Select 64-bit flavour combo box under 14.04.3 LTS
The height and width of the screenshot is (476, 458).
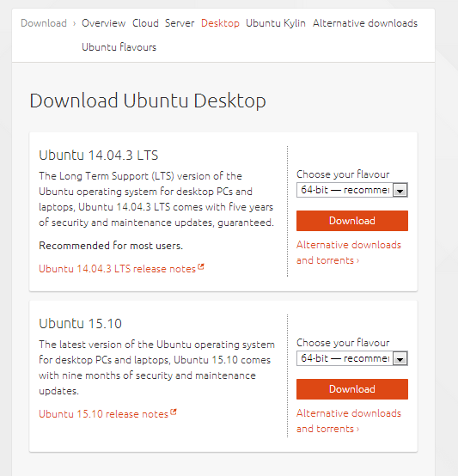(352, 190)
